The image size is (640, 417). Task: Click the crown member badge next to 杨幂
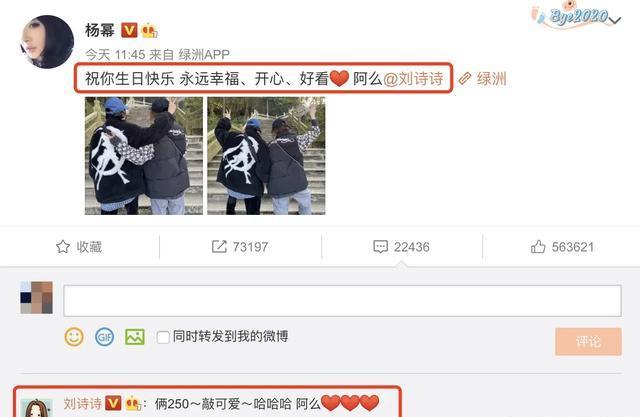[x=149, y=31]
